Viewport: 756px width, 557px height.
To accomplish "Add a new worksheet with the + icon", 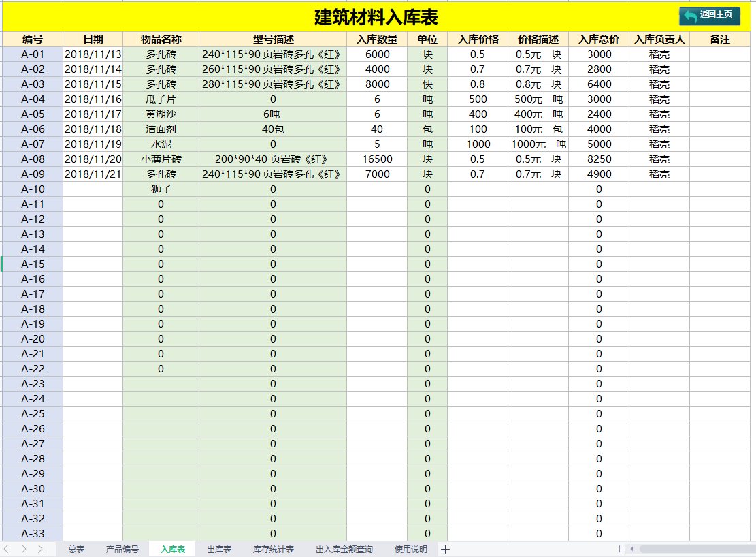I will 446,549.
